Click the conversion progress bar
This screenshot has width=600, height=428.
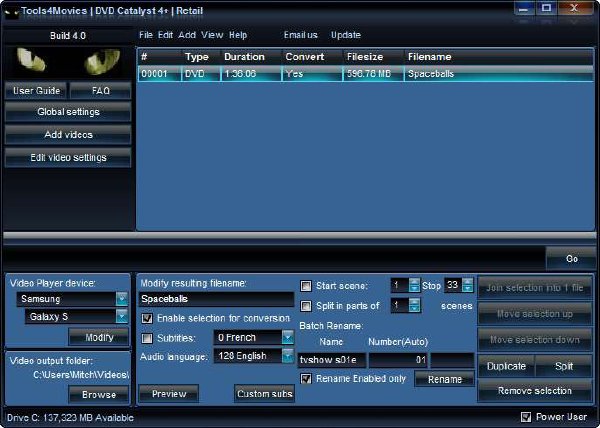click(300, 238)
